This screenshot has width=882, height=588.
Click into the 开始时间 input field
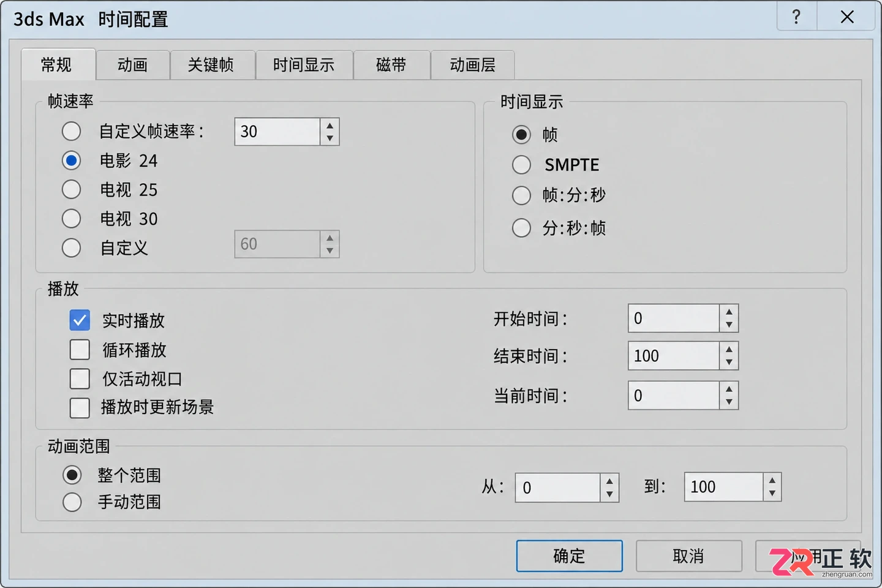pyautogui.click(x=674, y=318)
